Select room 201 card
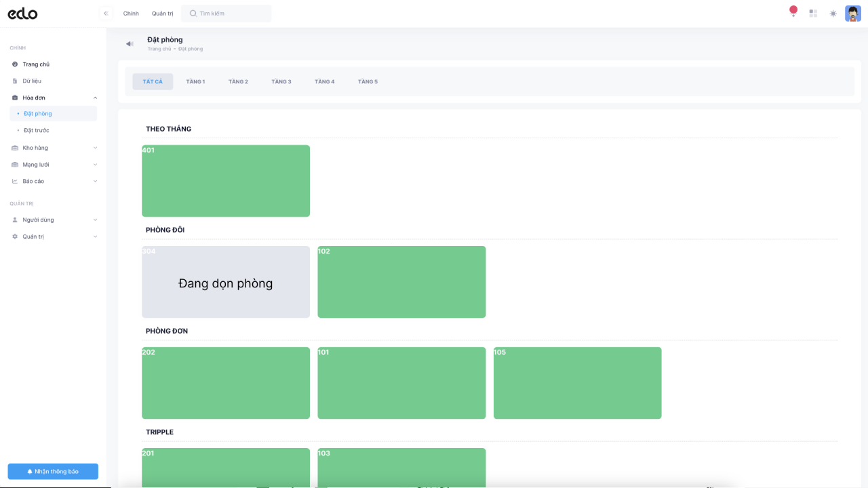 (226, 468)
